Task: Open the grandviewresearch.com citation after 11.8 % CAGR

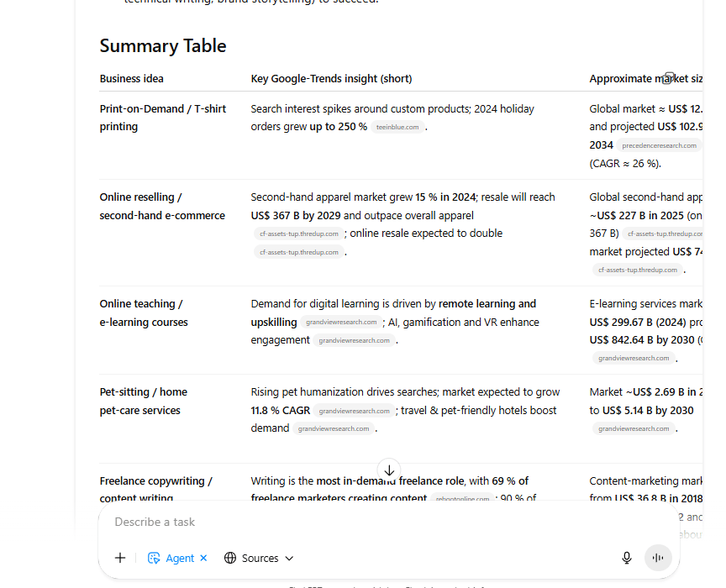Action: coord(354,411)
